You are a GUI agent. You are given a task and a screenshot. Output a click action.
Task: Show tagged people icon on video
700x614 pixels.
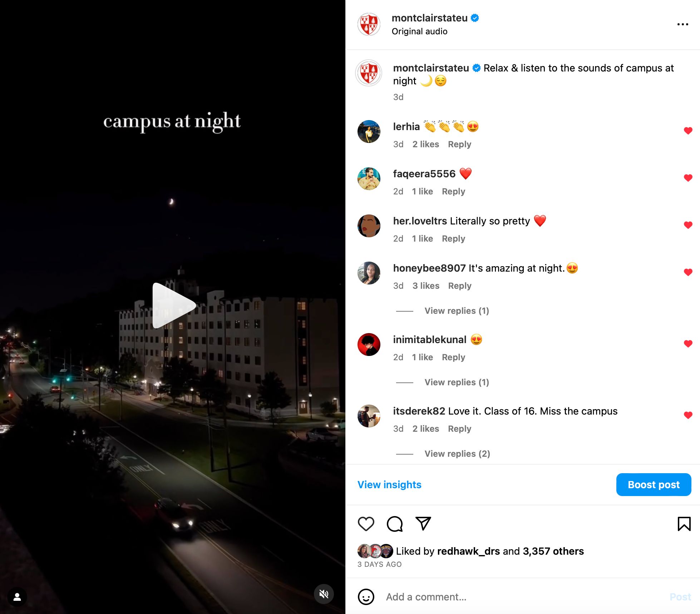[17, 597]
